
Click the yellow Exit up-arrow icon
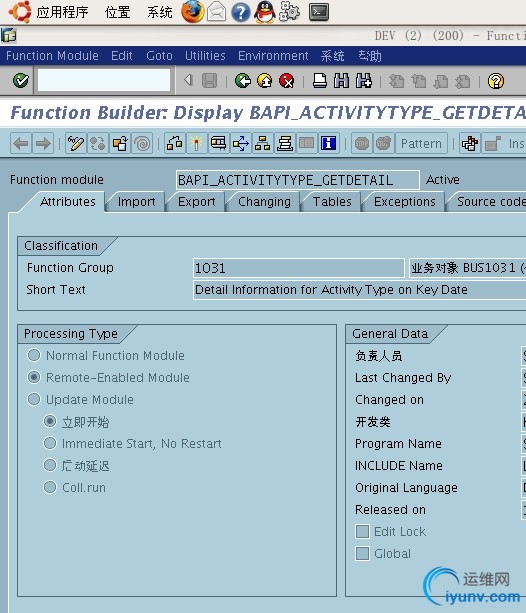pos(265,81)
